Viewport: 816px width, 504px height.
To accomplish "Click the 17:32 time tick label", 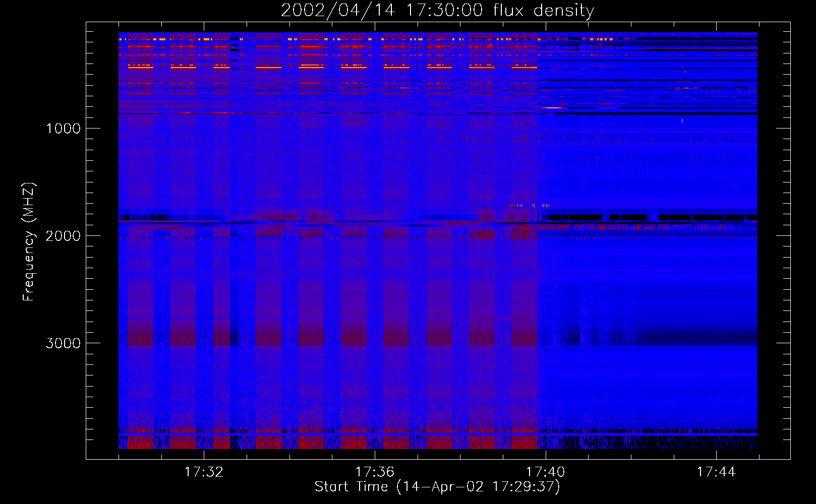I will click(x=204, y=472).
